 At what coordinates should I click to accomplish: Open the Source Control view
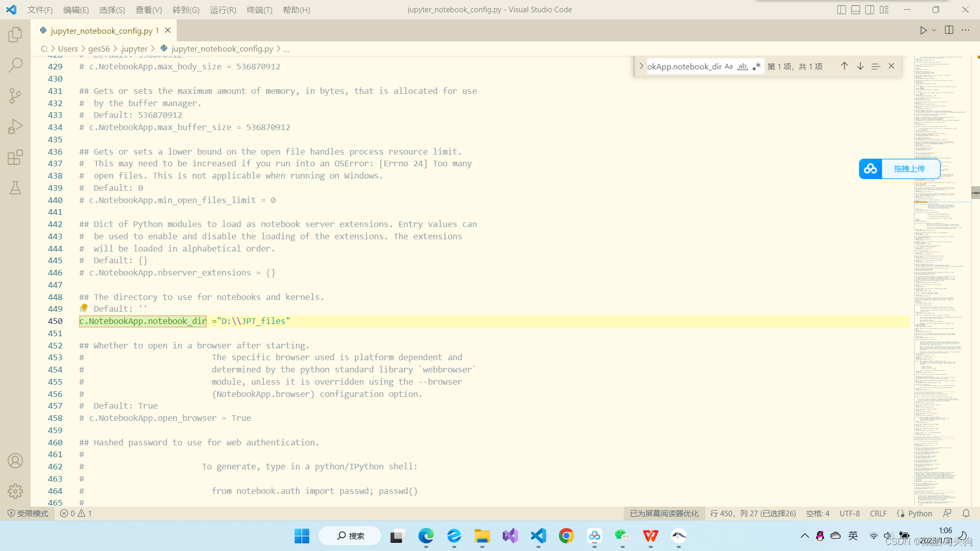pyautogui.click(x=15, y=96)
